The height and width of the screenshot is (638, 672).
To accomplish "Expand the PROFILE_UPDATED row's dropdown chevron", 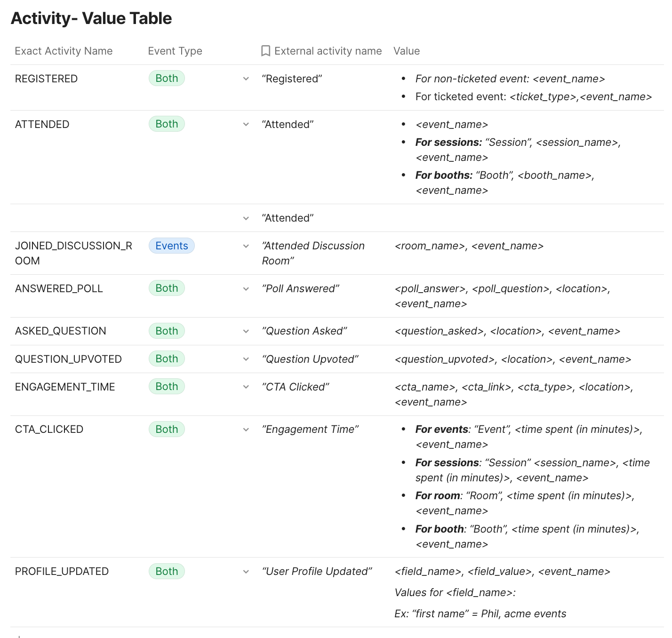I will [246, 572].
